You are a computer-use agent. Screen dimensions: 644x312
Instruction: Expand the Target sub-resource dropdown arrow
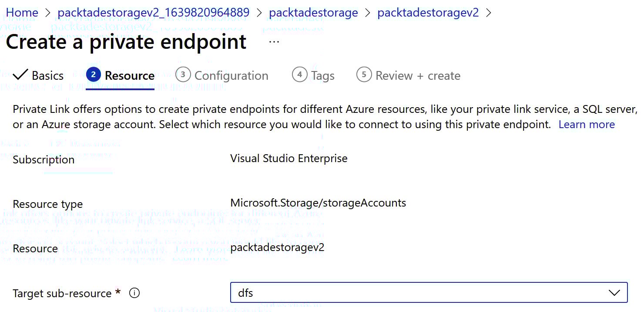pos(614,293)
